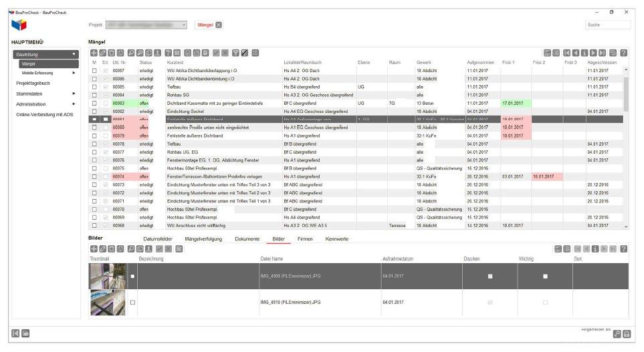Screen dimensions: 644x352
Task: Click the copy record icon in Mängel toolbar
Action: click(120, 53)
